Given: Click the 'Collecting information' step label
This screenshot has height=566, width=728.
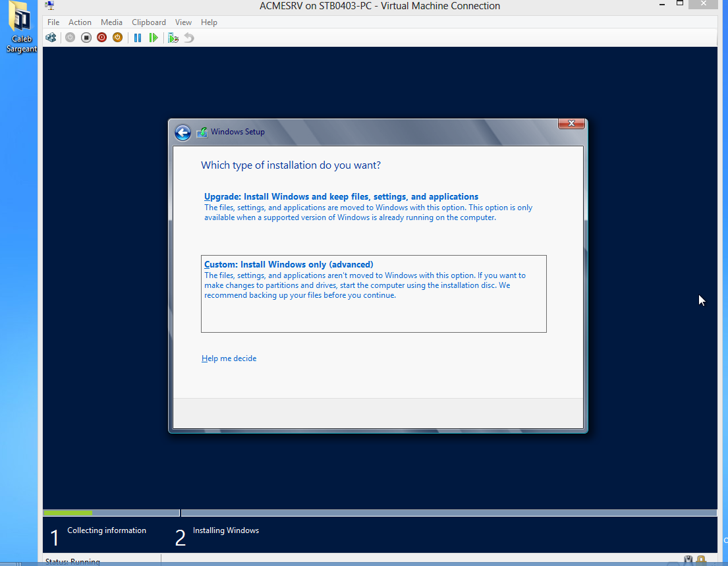Looking at the screenshot, I should click(x=107, y=530).
